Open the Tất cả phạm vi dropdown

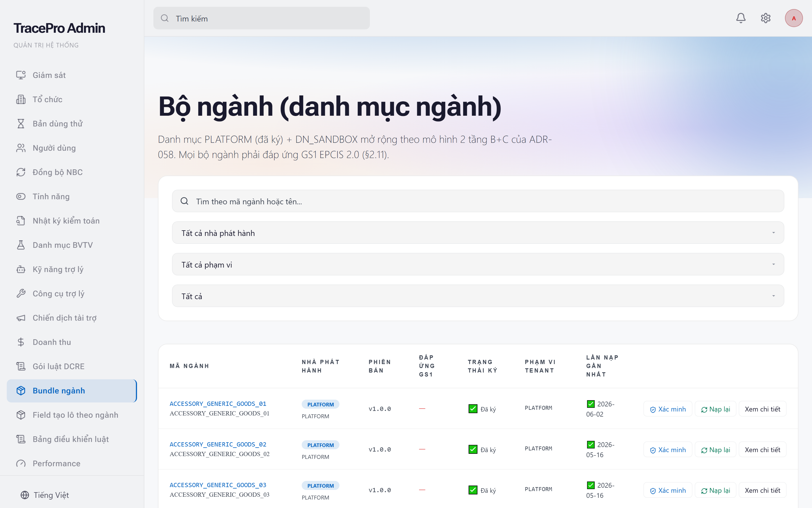point(478,264)
